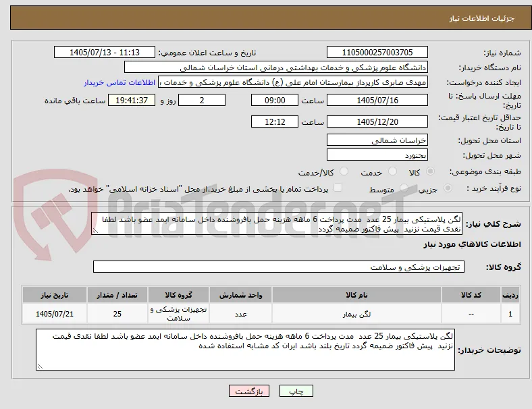532x409 pixels.
Task: Click the label طبقه بندی موضوعی
Action: (485, 171)
